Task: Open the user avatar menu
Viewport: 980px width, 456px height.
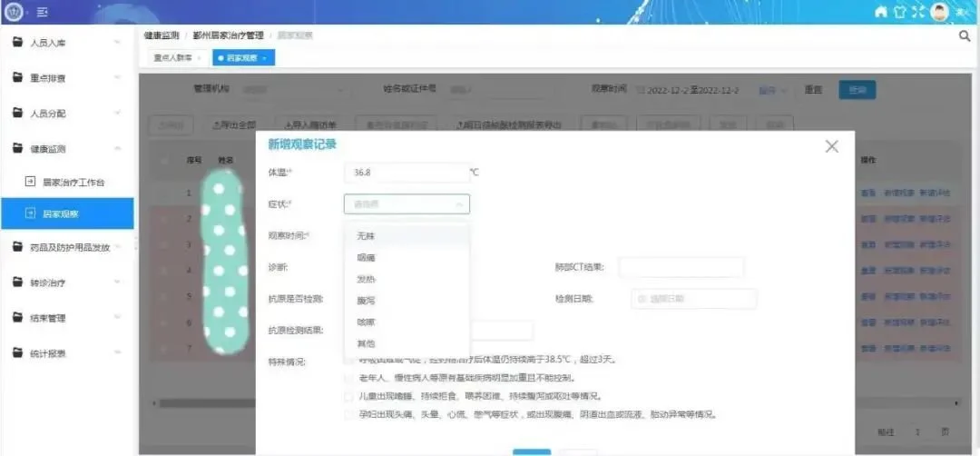Action: [x=939, y=12]
